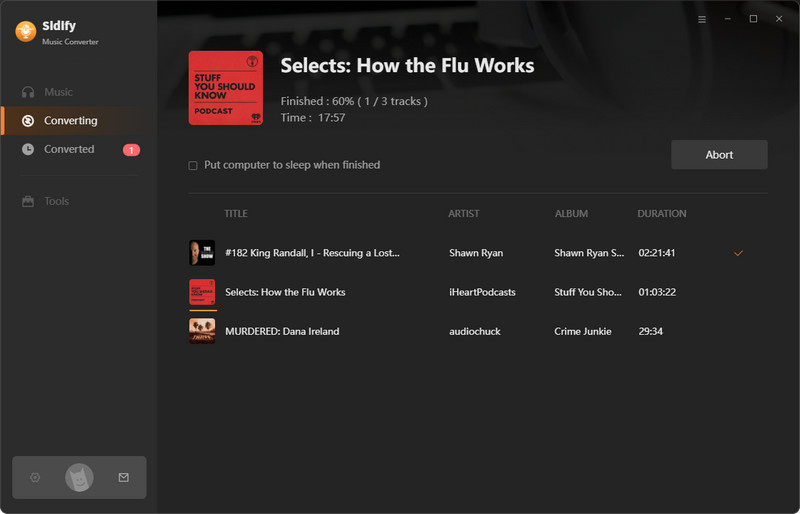Go to the Converted section
Image resolution: width=800 pixels, height=514 pixels.
tap(69, 149)
